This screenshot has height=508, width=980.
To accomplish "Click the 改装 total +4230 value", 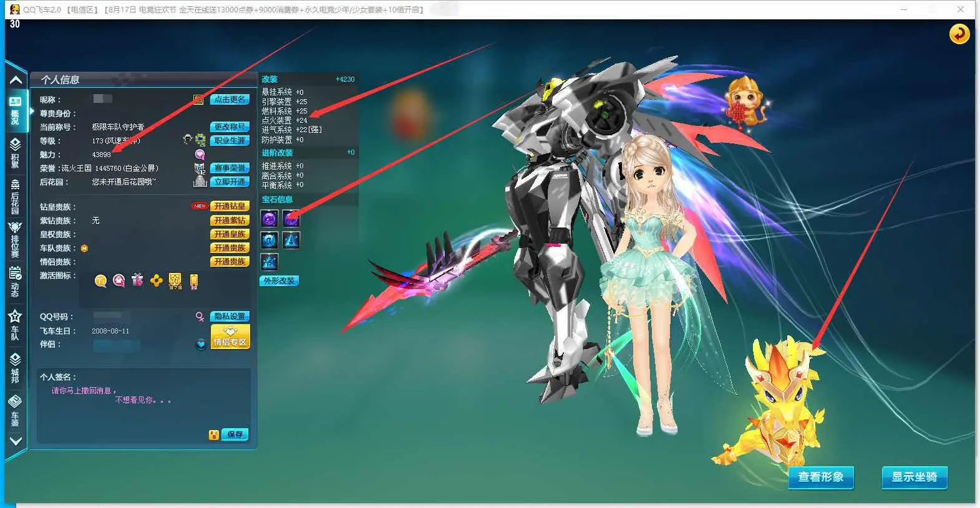I will point(345,79).
